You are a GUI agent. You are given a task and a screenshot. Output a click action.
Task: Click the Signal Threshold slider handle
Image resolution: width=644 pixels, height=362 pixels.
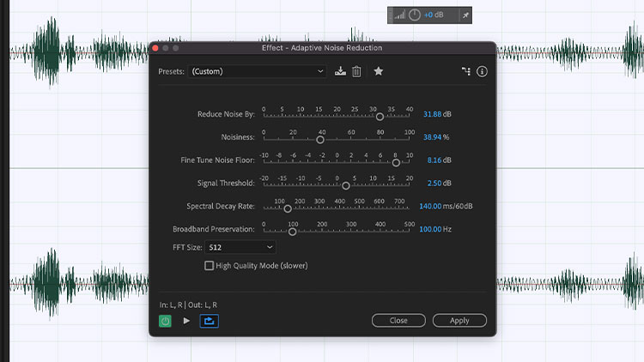[x=346, y=186]
